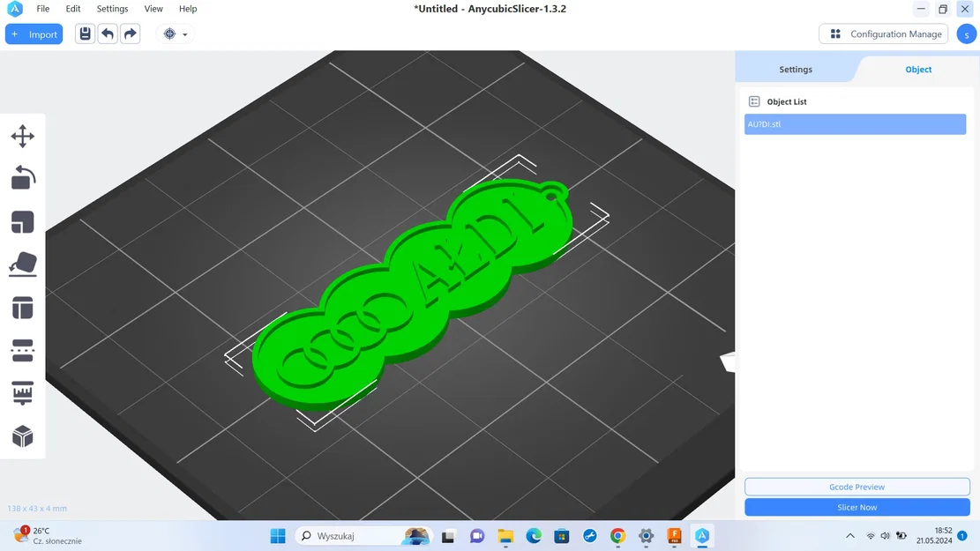Viewport: 980px width, 551px height.
Task: Open the View menu
Action: pyautogui.click(x=153, y=9)
